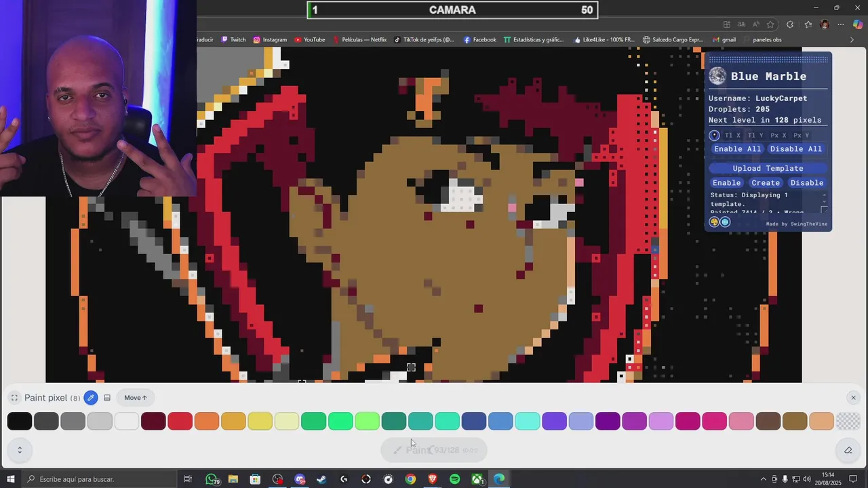
Task: Open the Facebook bookmark
Action: (x=479, y=40)
